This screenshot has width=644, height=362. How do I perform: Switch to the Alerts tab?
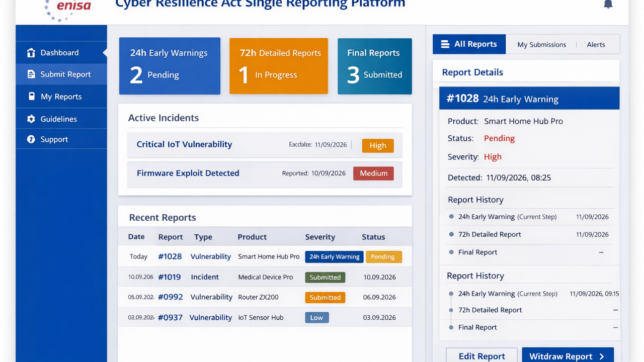596,45
